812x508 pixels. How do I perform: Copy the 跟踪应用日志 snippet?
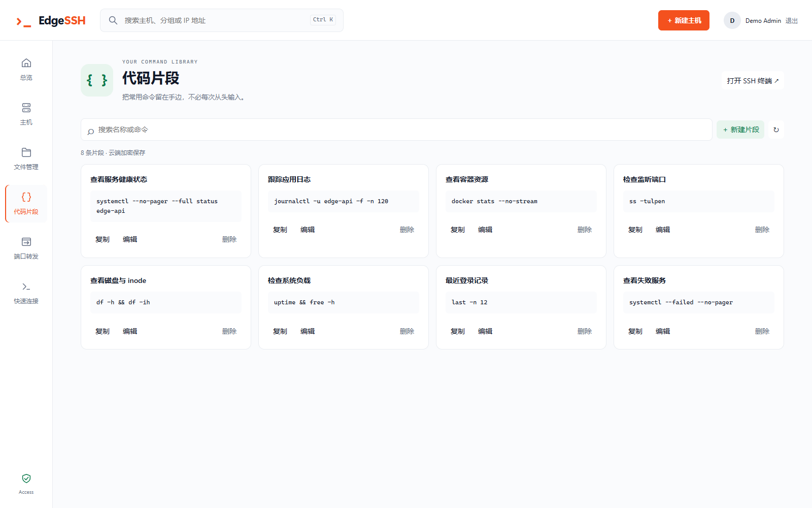click(280, 230)
